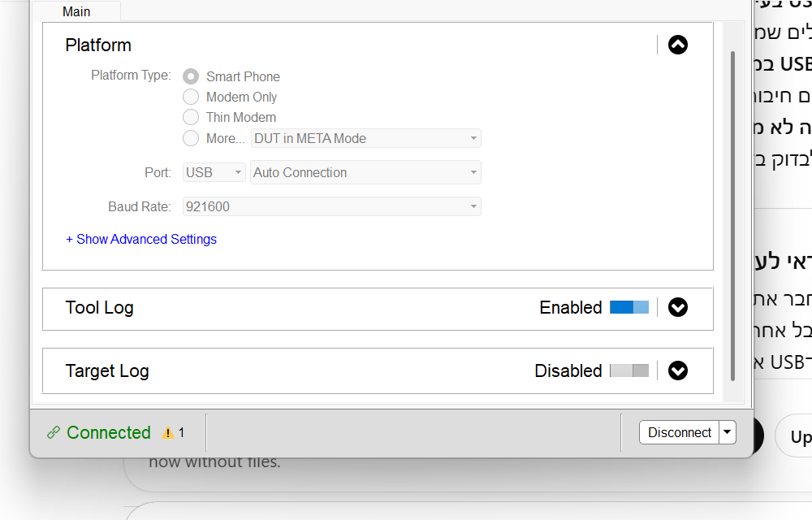Open the Disconnect button dropdown arrow
This screenshot has width=812, height=520.
728,432
